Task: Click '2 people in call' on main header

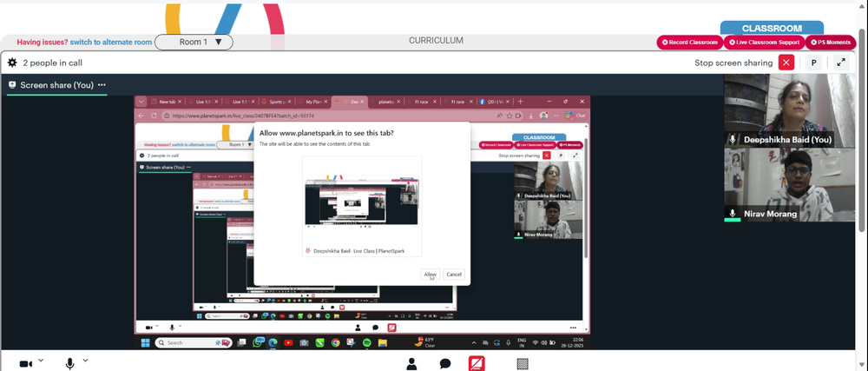Action: (53, 63)
